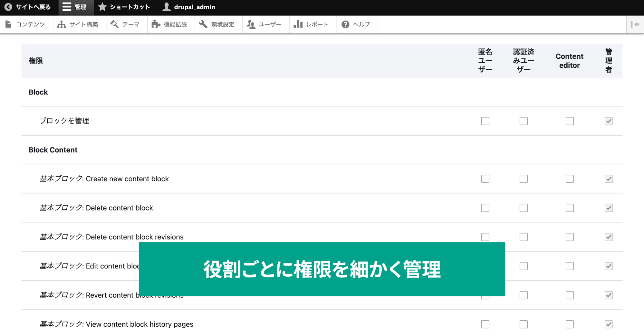Viewport: 644px width, 336px height.
Task: Click the テーマ paintbrush icon
Action: (114, 24)
